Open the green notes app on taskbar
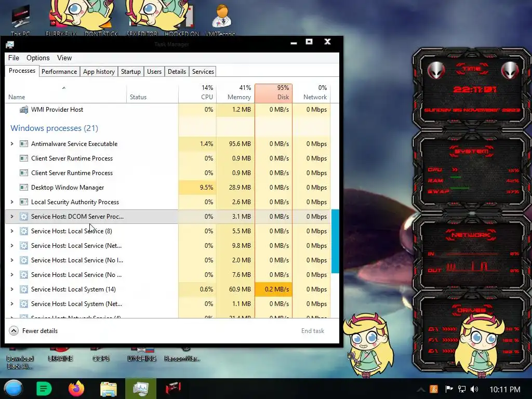 [x=44, y=389]
